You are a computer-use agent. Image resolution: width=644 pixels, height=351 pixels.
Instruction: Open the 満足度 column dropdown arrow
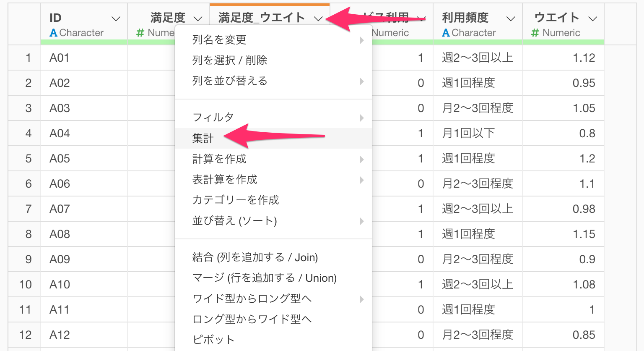198,19
